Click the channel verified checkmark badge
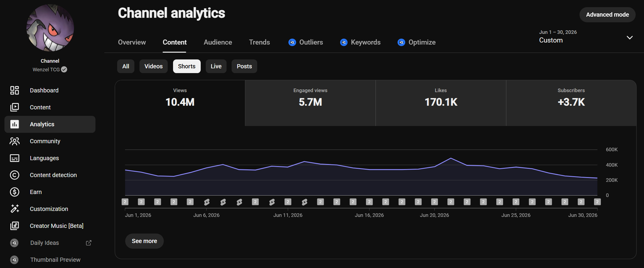Screen dimensions: 644x268 coord(64,70)
